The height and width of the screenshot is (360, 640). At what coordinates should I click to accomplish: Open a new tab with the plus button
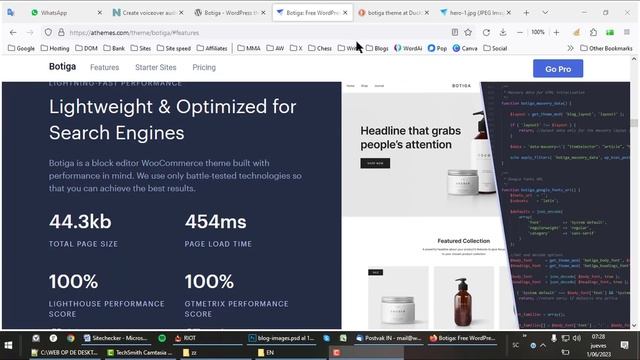tap(527, 13)
